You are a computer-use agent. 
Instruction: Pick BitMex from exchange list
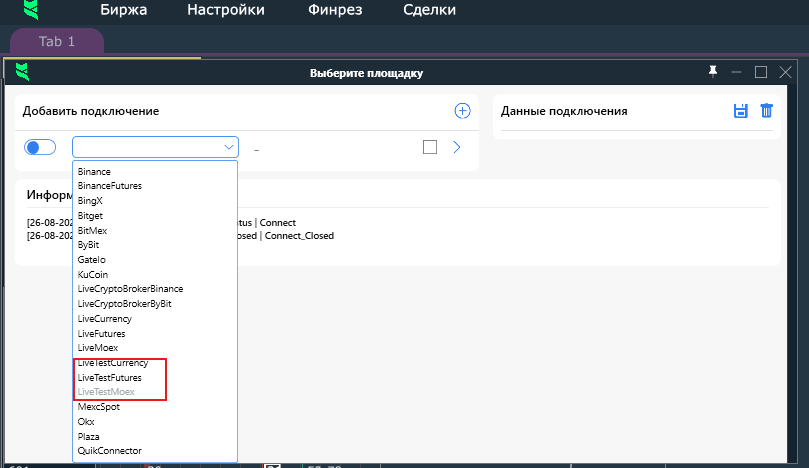coord(92,231)
